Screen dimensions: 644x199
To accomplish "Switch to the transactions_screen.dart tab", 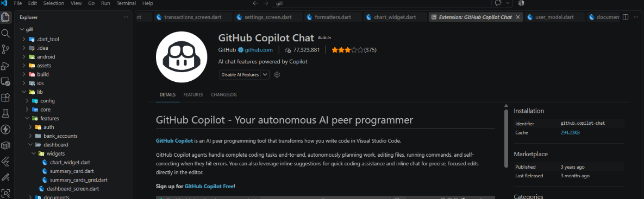I will pos(193,17).
